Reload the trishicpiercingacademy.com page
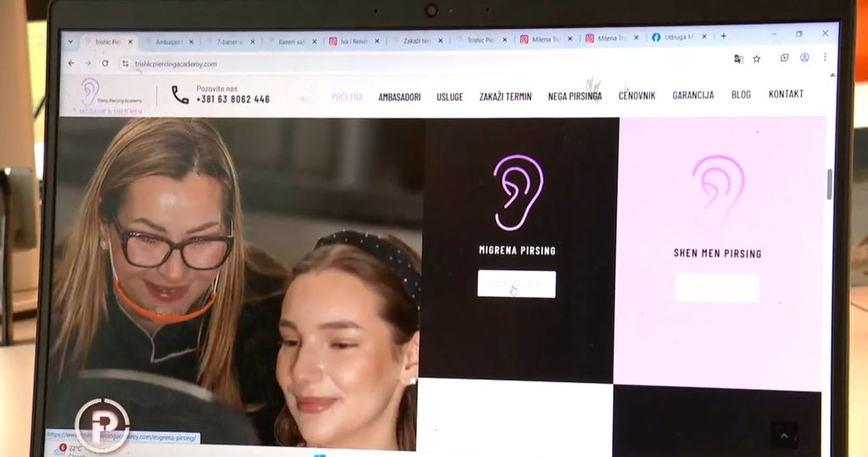 (x=105, y=64)
